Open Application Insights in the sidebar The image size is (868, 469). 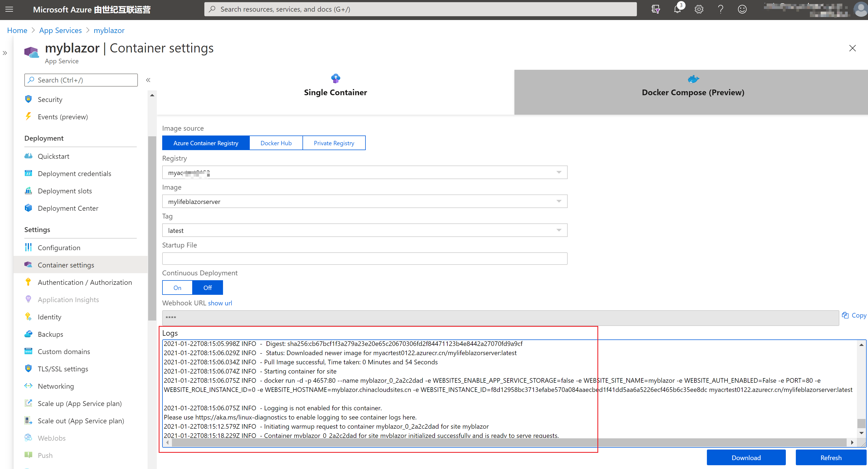68,299
